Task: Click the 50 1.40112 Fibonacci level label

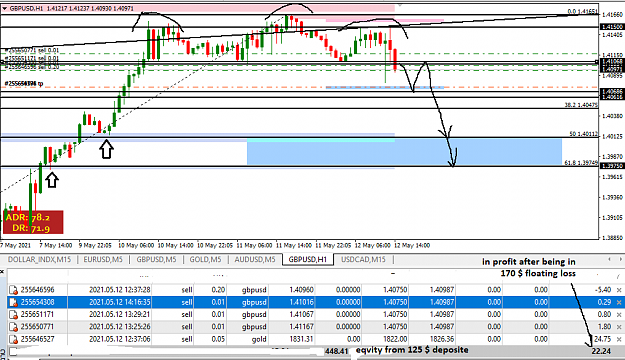Action: coord(584,134)
